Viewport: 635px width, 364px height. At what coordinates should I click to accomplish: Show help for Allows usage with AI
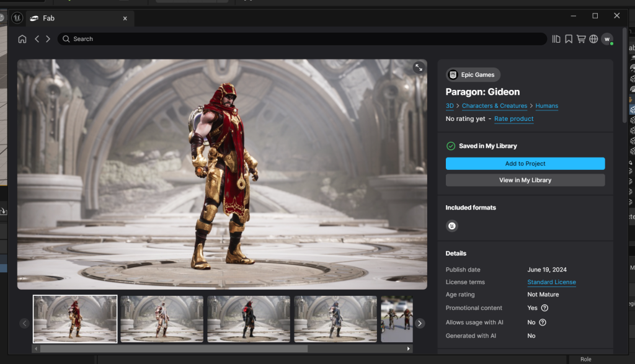coord(543,322)
